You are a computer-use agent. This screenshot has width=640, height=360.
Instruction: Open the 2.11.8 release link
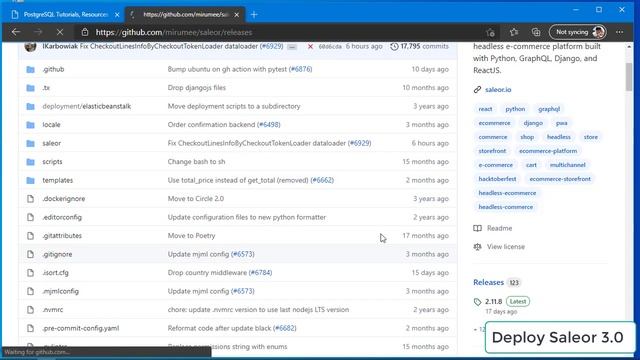pos(493,302)
